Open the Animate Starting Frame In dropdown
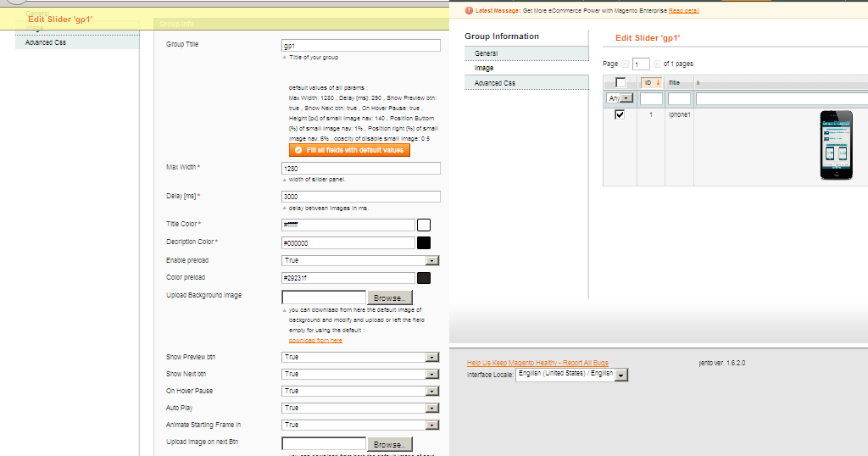 click(360, 425)
